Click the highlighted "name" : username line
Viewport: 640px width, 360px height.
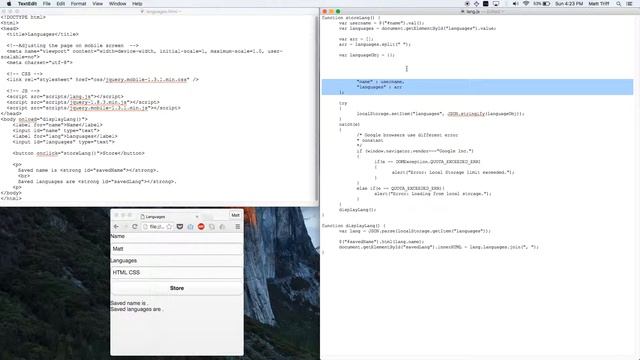pyautogui.click(x=380, y=82)
